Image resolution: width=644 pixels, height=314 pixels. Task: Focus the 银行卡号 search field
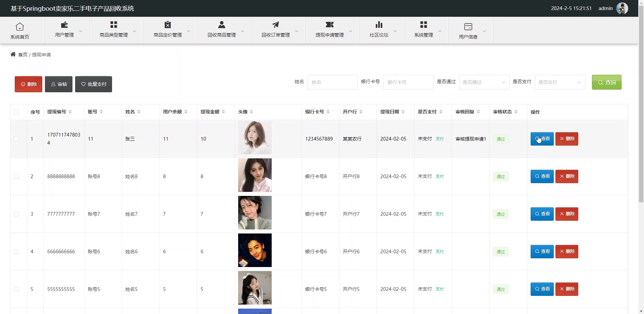pyautogui.click(x=408, y=82)
